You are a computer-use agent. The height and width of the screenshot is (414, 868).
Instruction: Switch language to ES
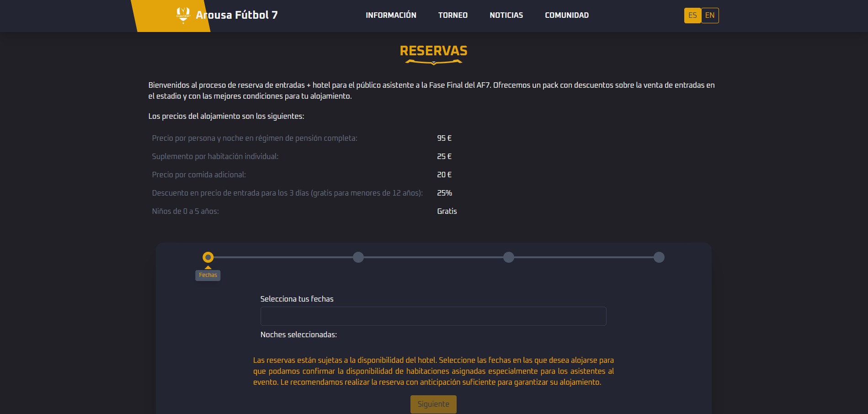coord(692,16)
